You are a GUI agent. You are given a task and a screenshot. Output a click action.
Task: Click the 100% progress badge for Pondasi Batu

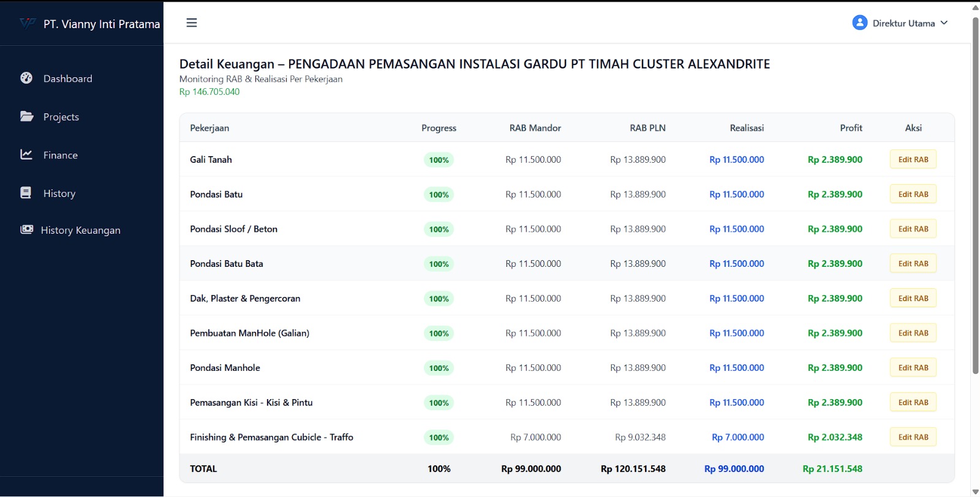point(439,195)
